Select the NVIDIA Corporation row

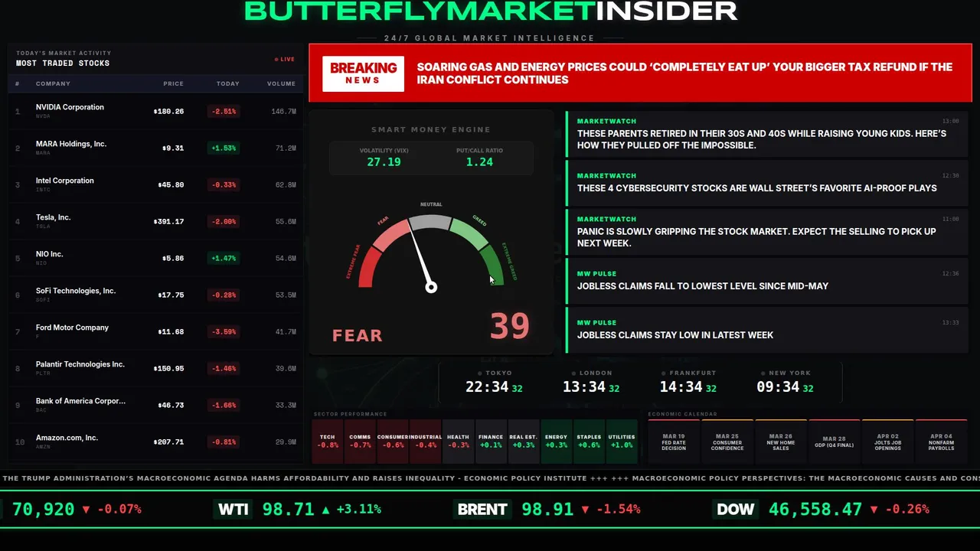(x=156, y=111)
